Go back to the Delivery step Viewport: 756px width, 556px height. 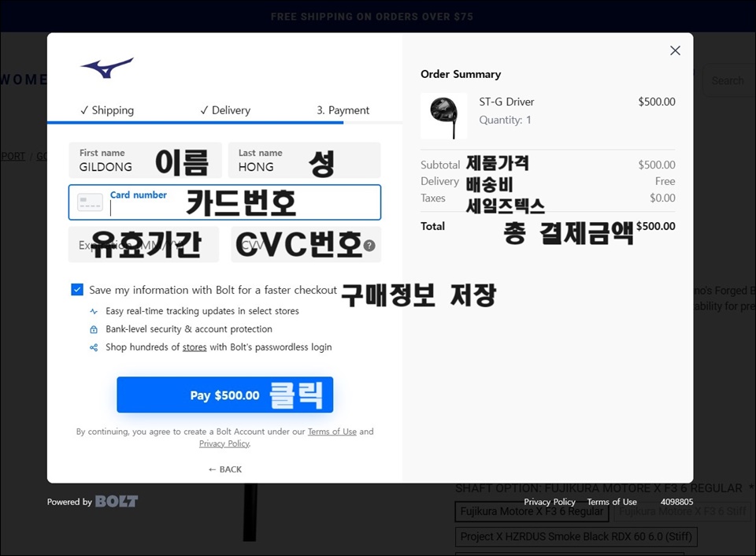coord(225,110)
